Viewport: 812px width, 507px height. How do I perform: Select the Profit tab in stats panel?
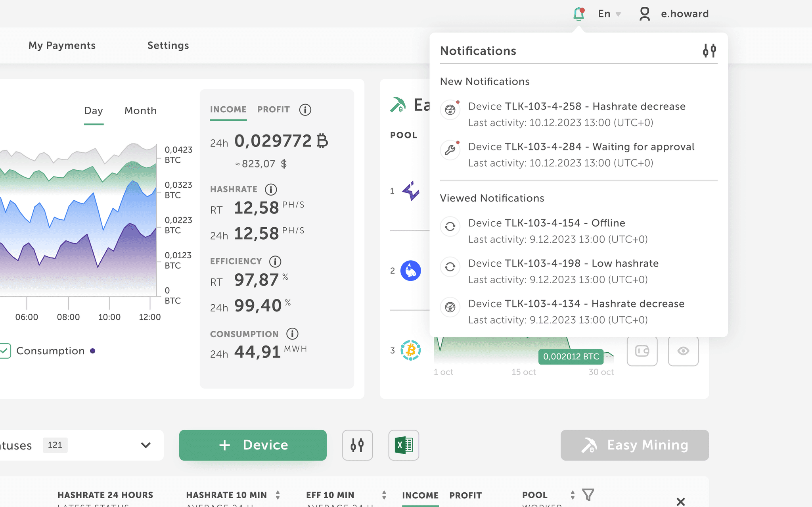tap(273, 109)
